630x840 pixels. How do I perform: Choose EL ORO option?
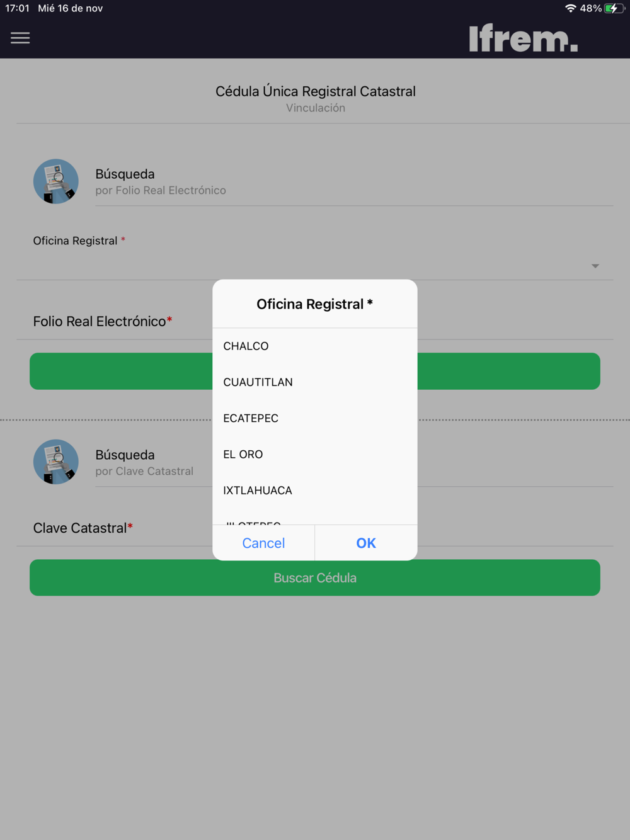315,454
